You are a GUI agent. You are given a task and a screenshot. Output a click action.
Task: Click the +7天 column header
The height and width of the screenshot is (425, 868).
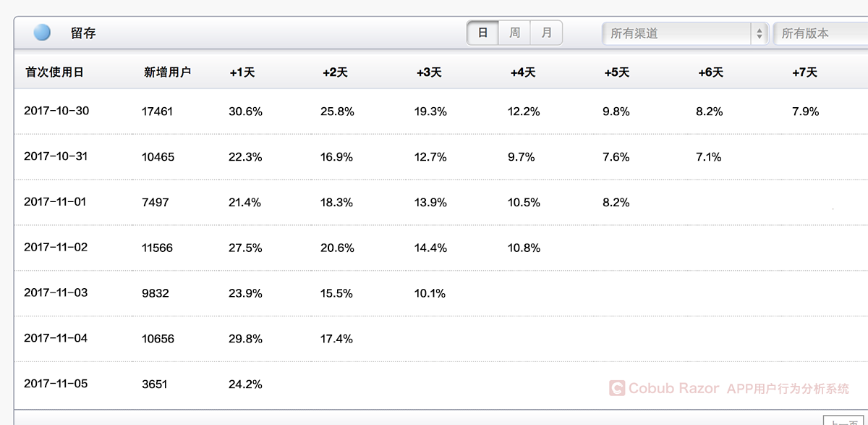pos(804,72)
